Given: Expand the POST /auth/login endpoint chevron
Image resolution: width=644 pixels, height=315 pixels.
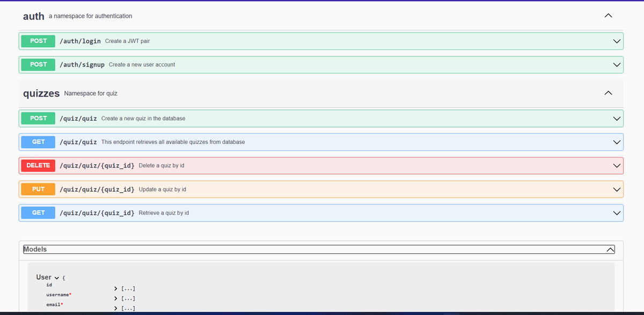Looking at the screenshot, I should [617, 41].
